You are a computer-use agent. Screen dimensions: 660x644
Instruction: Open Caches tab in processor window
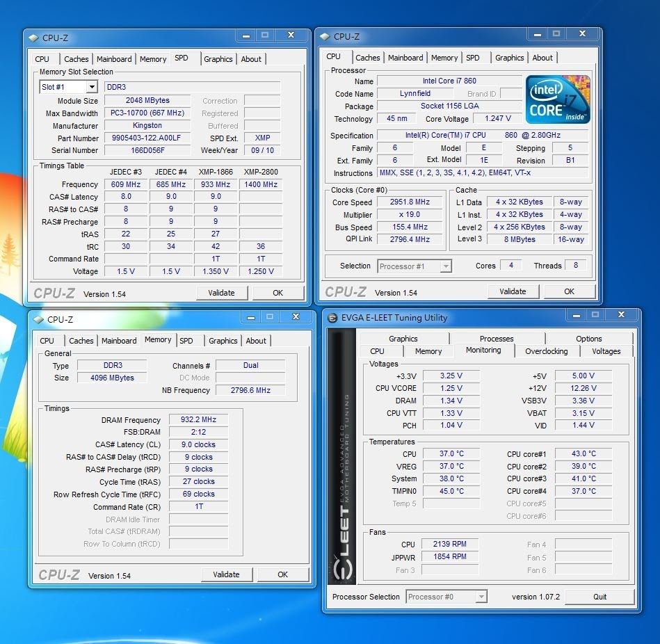367,58
